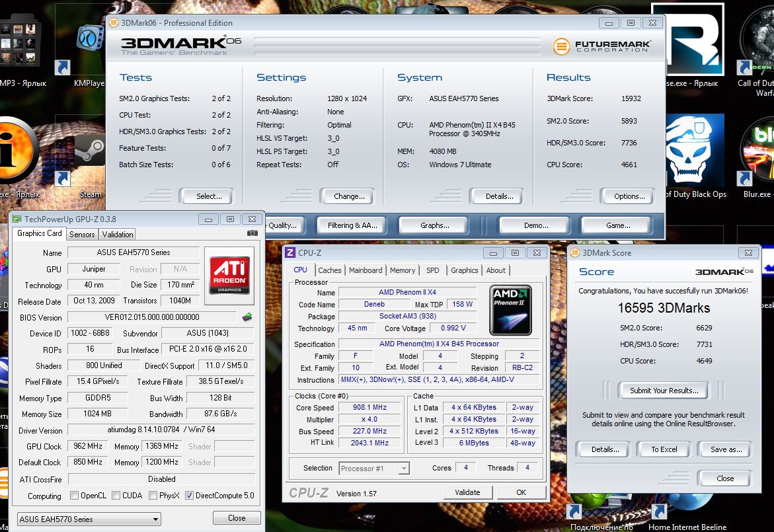Click the 3DMark Score value 15932
The height and width of the screenshot is (532, 774).
[631, 98]
